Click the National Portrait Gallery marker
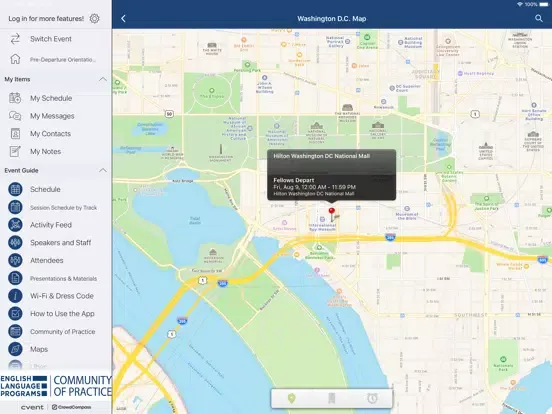This screenshot has height=414, width=552. (337, 42)
